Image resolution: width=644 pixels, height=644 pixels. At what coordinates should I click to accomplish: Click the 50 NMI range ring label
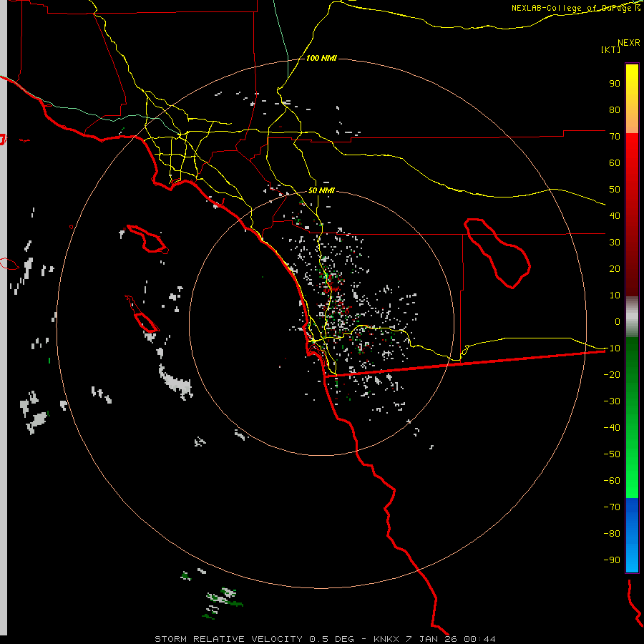321,190
